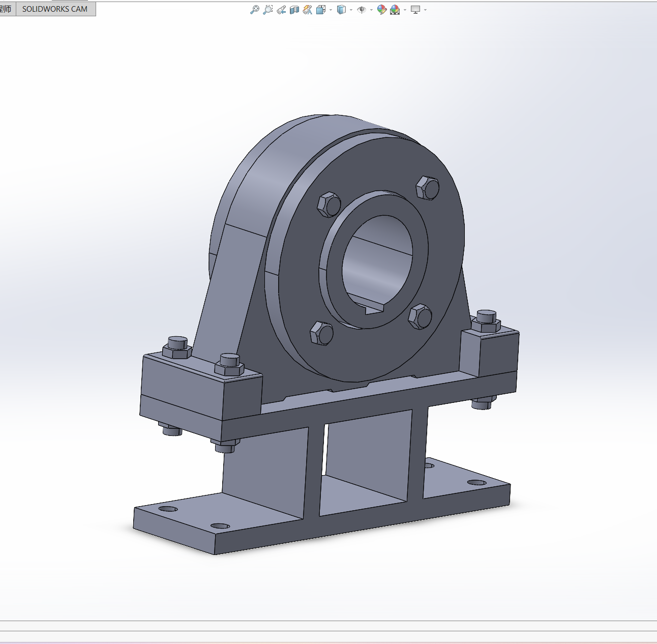
Task: Select the central shaft bore of the bearing
Action: coord(377,260)
